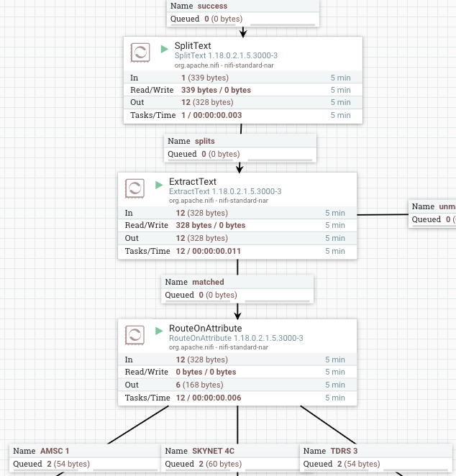
Task: Click the ExtractText processor icon
Action: [x=134, y=188]
